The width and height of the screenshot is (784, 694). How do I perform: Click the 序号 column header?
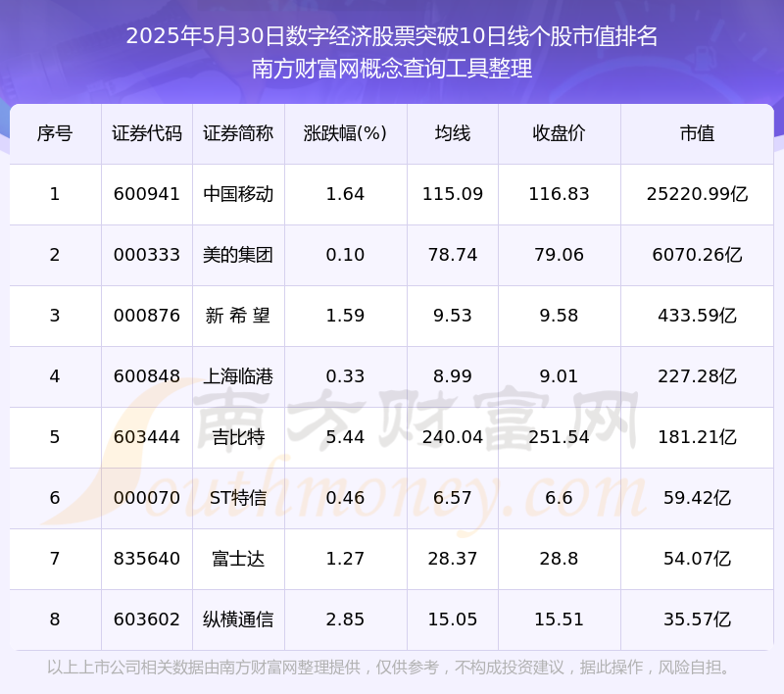55,133
